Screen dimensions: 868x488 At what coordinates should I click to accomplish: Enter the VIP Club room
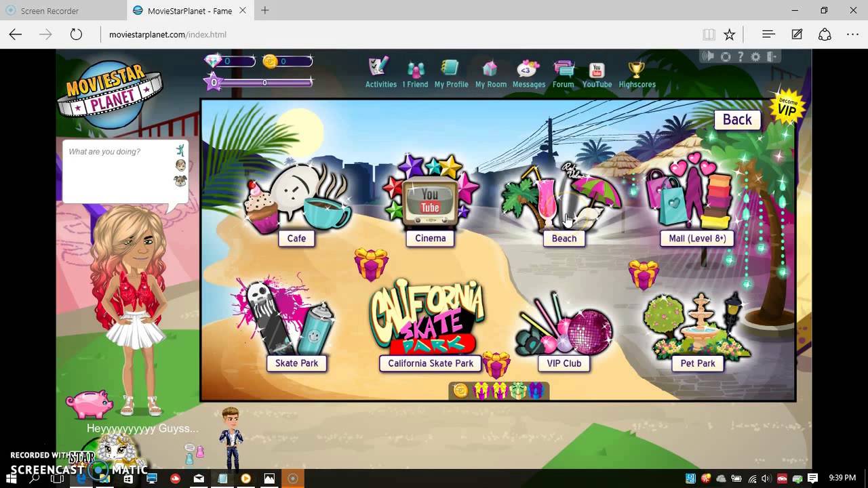tap(564, 363)
